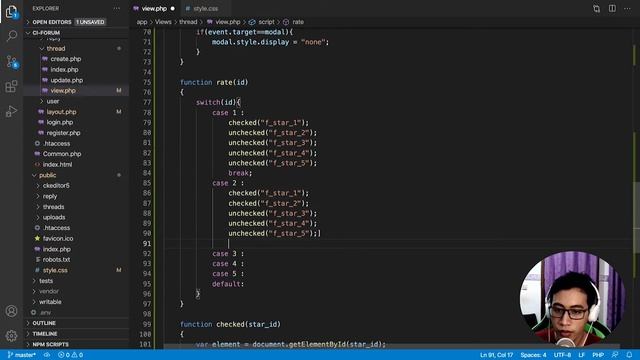Screen dimensions: 640x360
Task: Open the .env file
Action: [45, 313]
